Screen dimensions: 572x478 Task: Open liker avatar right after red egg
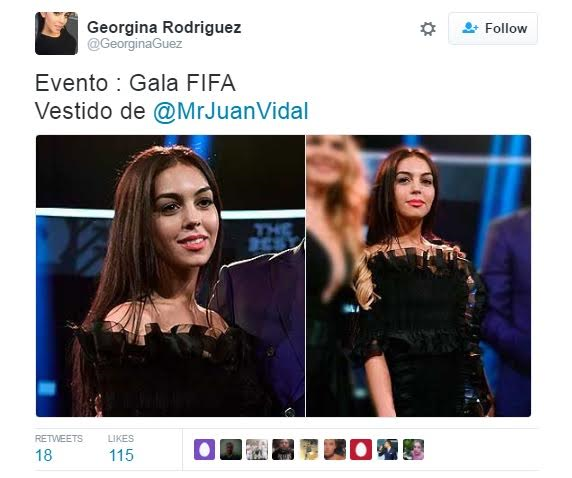coord(387,449)
